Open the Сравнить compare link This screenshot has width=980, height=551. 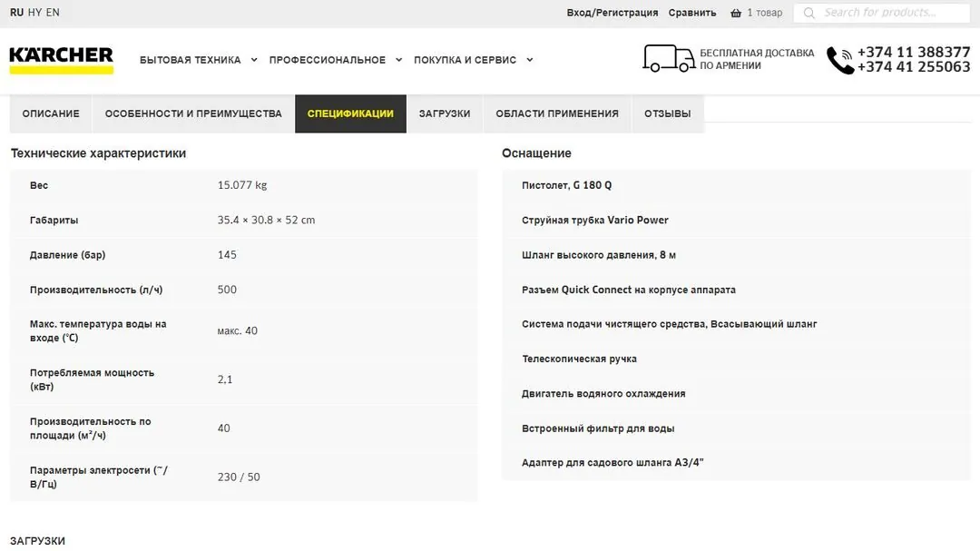tap(691, 13)
